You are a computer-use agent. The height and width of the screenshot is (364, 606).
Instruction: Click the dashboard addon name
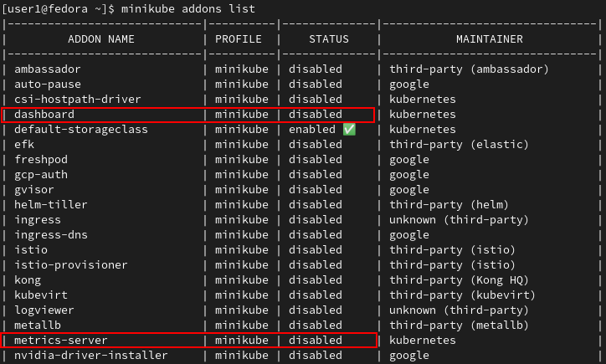tap(44, 115)
